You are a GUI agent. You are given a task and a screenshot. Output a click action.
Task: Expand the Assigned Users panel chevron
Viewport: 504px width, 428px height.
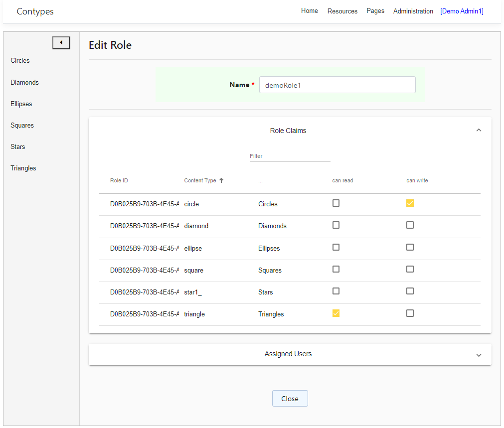(x=479, y=355)
